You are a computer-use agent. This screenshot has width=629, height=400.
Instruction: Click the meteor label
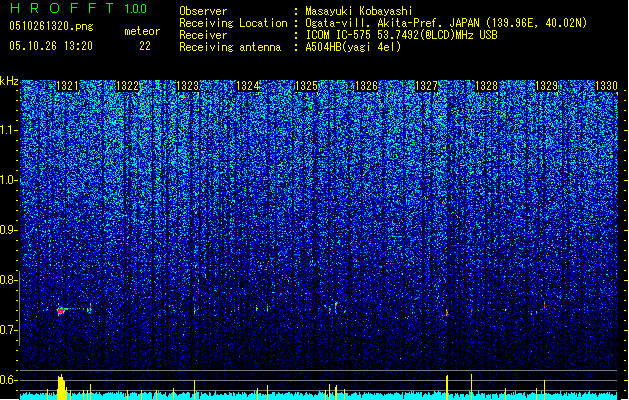[x=142, y=31]
